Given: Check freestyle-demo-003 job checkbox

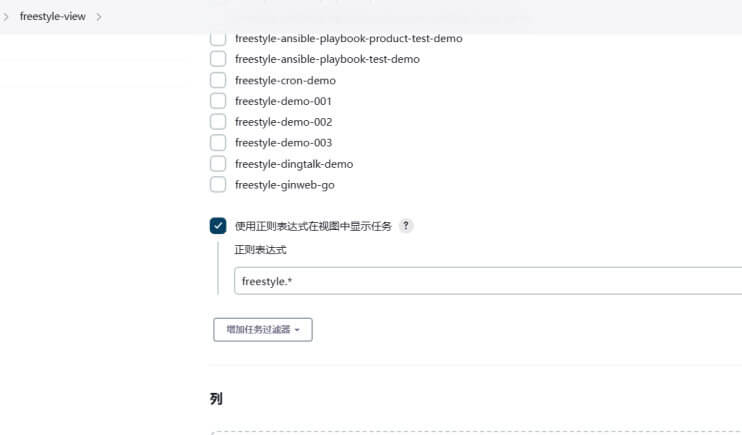Looking at the screenshot, I should pyautogui.click(x=218, y=142).
